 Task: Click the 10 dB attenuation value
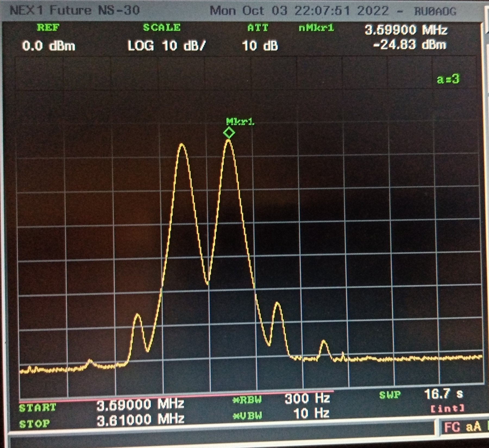pyautogui.click(x=260, y=46)
